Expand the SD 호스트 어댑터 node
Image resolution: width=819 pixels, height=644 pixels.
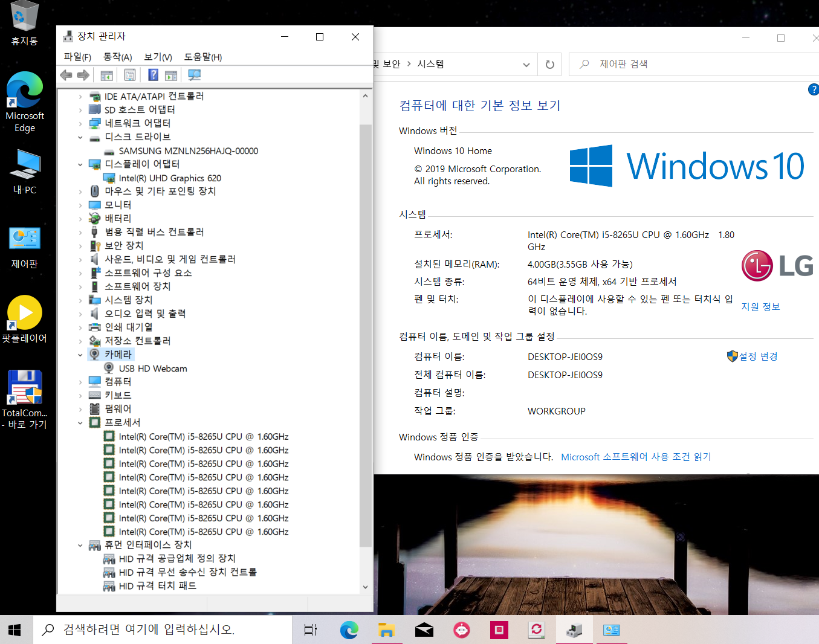tap(80, 110)
